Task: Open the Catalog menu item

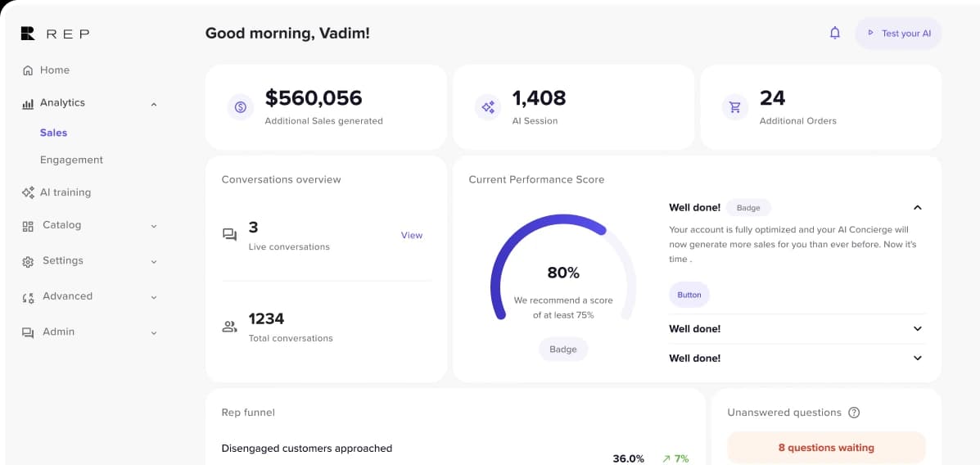Action: coord(62,225)
